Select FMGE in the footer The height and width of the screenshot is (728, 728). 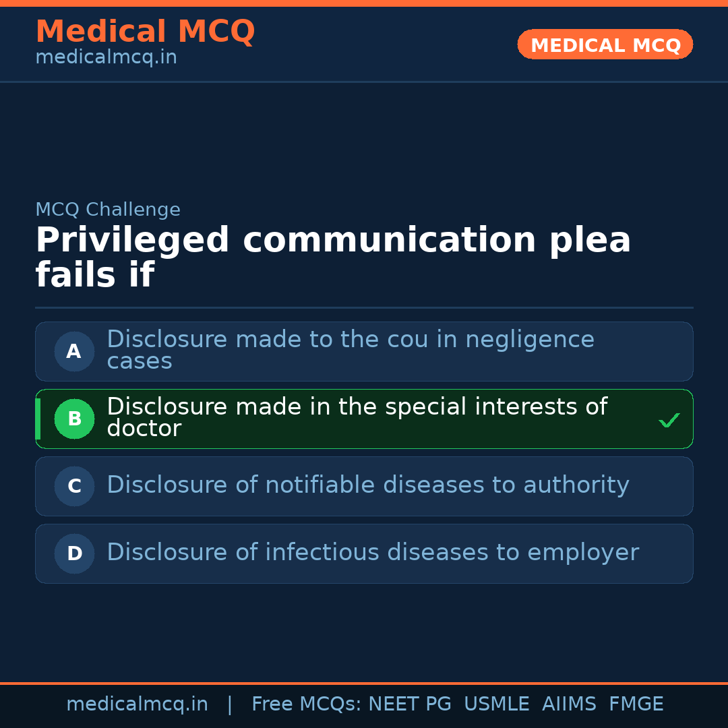coord(636,704)
